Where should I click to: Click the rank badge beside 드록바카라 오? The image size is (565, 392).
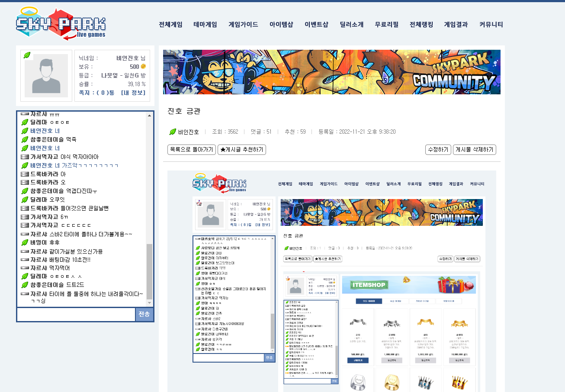[x=25, y=182]
